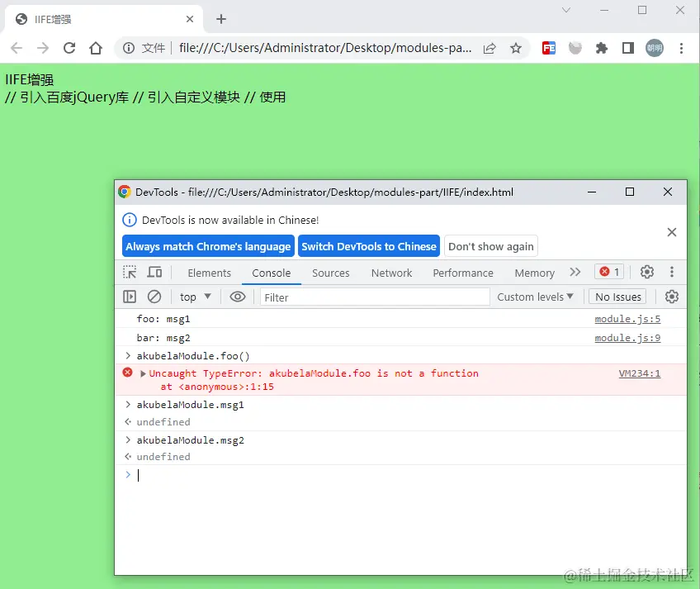Toggle the device toolbar in DevTools

coord(155,272)
